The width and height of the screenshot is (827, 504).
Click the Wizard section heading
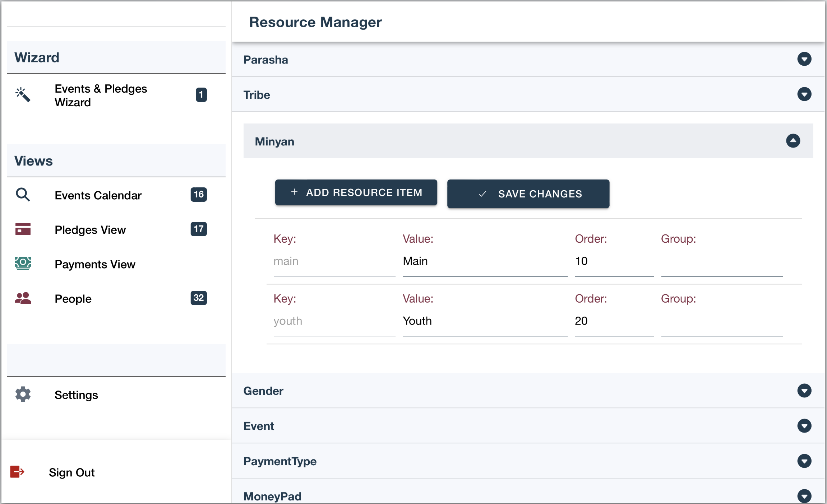coord(37,57)
